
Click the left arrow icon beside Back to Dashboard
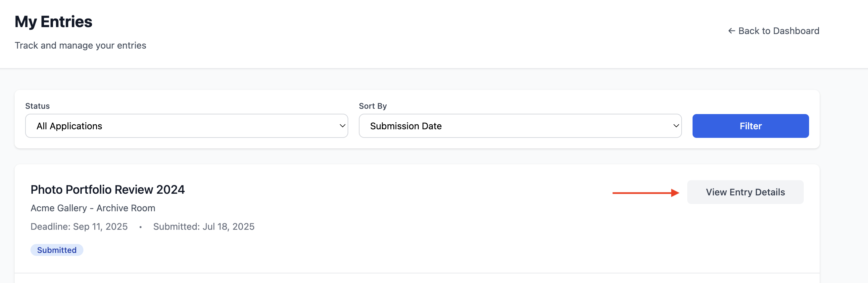(731, 31)
